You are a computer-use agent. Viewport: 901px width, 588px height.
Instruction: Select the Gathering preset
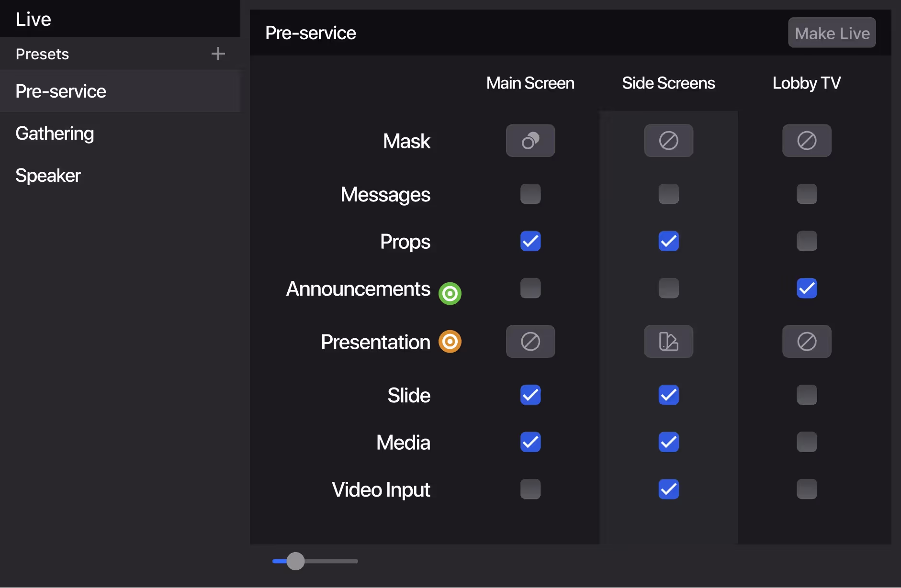coord(55,133)
